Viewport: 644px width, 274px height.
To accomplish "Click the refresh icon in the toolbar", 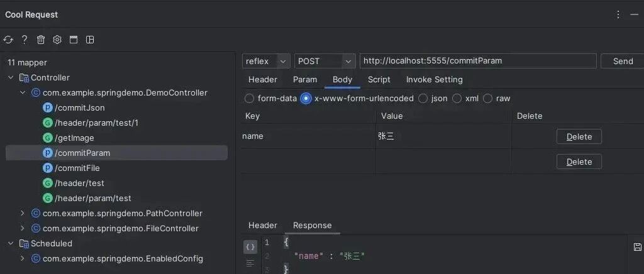I will point(8,40).
